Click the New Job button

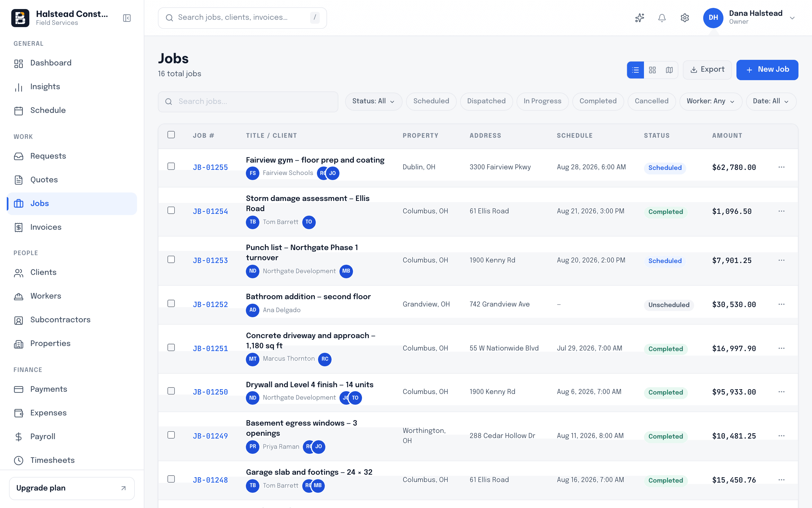point(767,70)
